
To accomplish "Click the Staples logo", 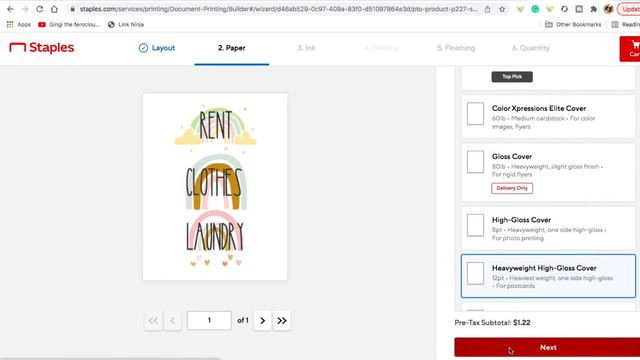I will 42,48.
